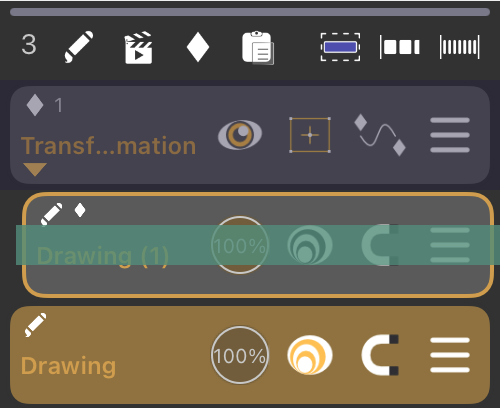Screen dimensions: 501x408
Task: Switch to the compact frame spacing view
Action: tap(459, 47)
